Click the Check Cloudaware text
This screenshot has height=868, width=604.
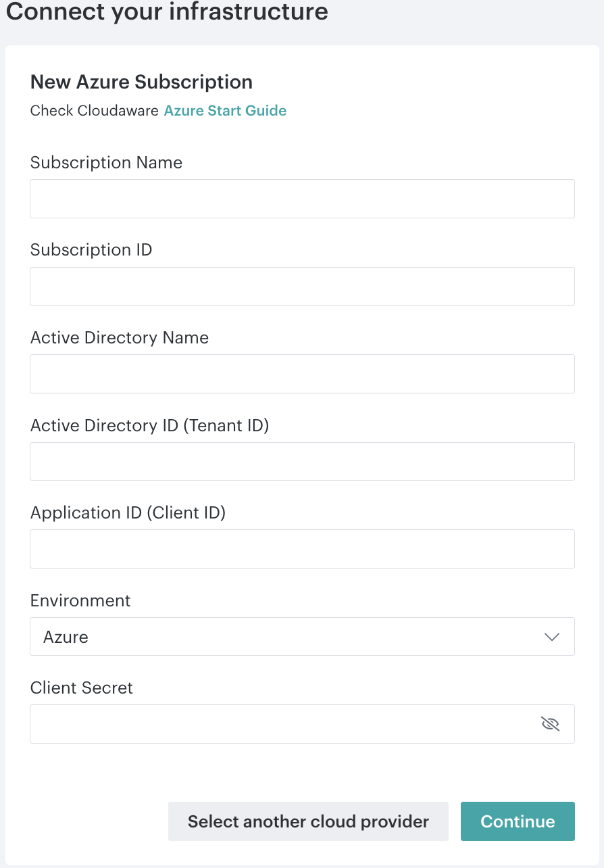95,111
